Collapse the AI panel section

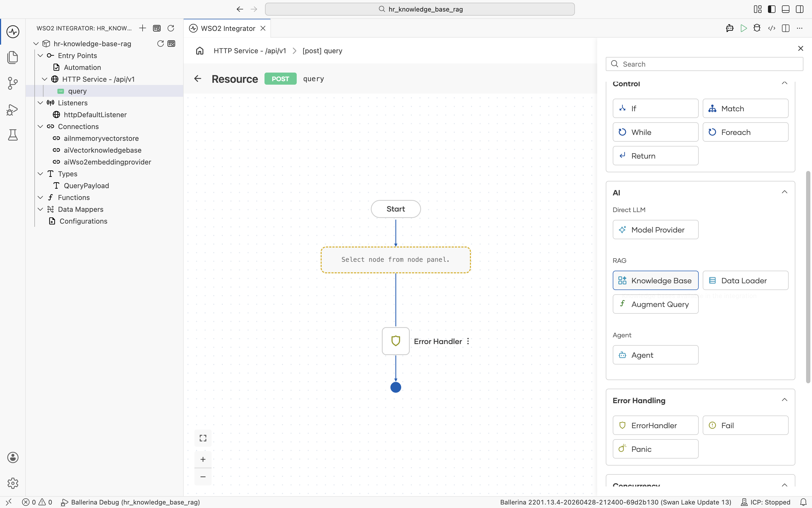[x=785, y=192]
